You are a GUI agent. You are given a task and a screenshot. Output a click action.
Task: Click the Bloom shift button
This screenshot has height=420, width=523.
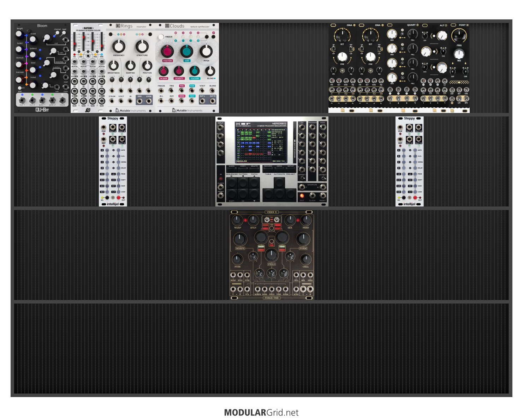coord(20,88)
